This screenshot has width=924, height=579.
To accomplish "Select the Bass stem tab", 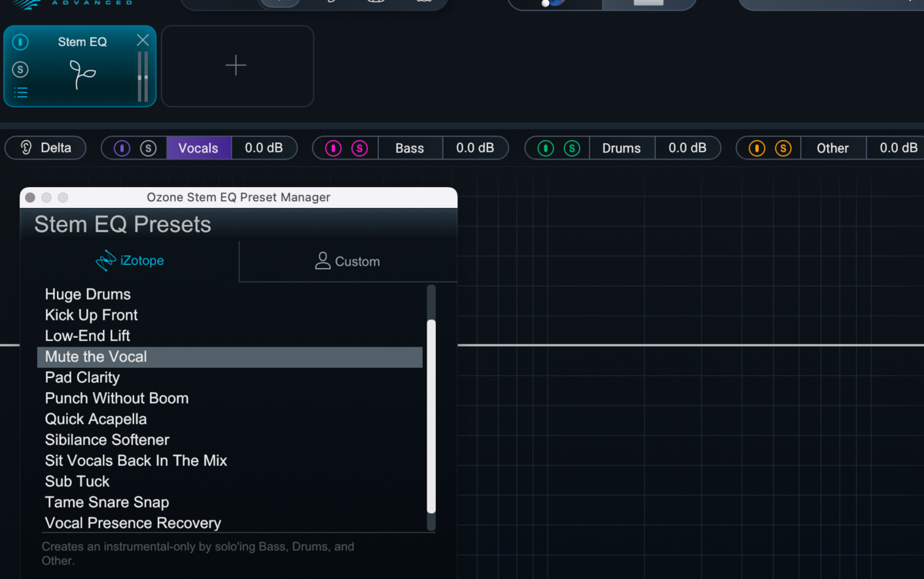I will [410, 148].
